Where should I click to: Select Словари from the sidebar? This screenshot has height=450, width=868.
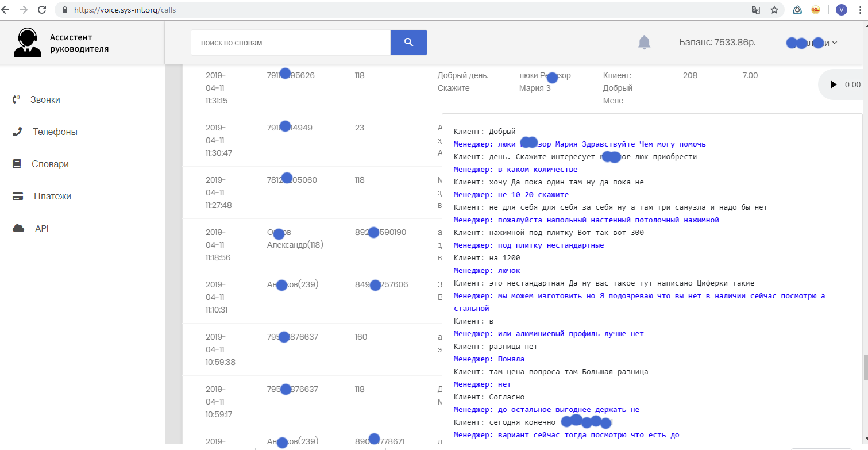50,164
